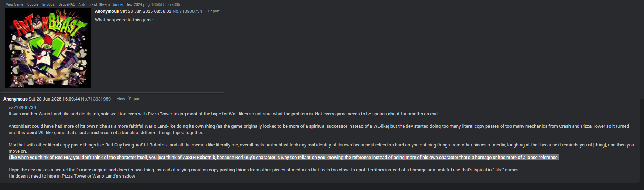Click the highlighted sentence about Red Guy
Screen dimensions: 644x190
tap(284, 158)
